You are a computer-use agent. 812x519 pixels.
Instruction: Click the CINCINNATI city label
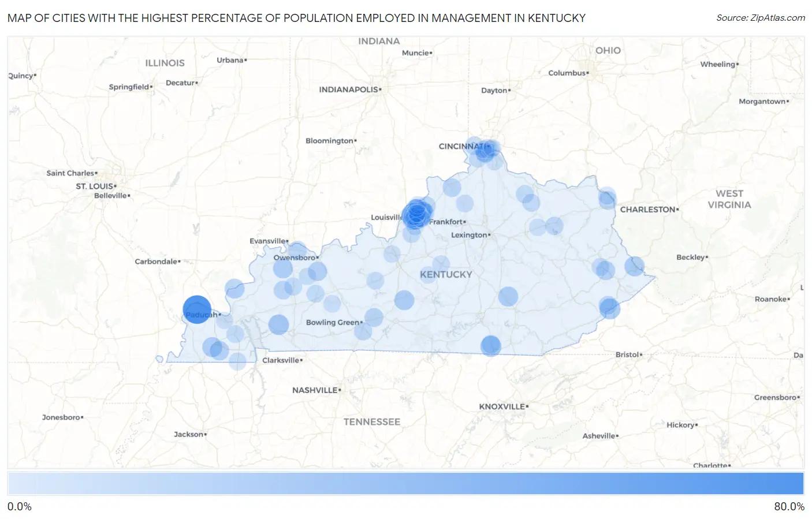463,146
